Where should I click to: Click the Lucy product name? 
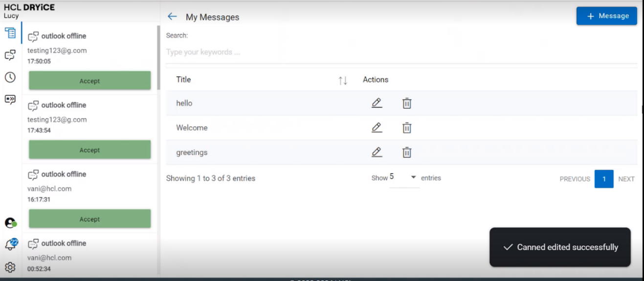tap(11, 16)
